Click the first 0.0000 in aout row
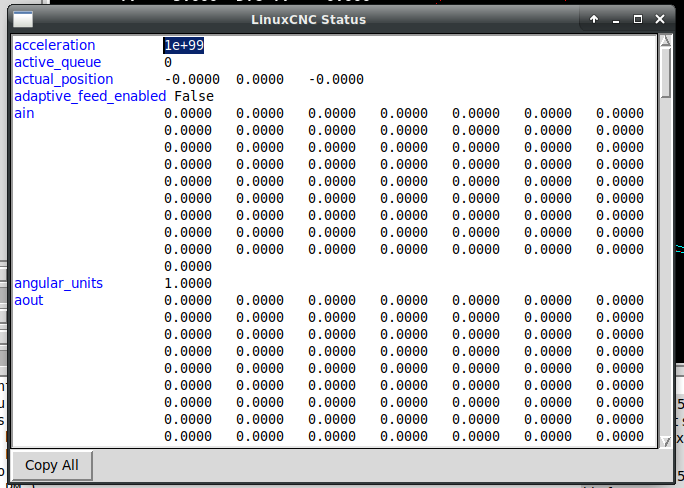684x488 pixels. tap(188, 300)
